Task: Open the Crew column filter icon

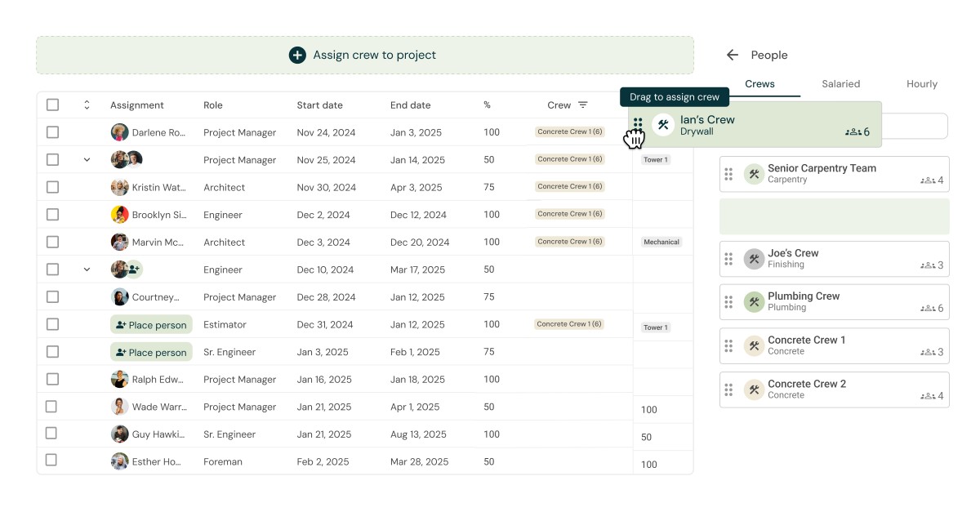Action: tap(583, 105)
